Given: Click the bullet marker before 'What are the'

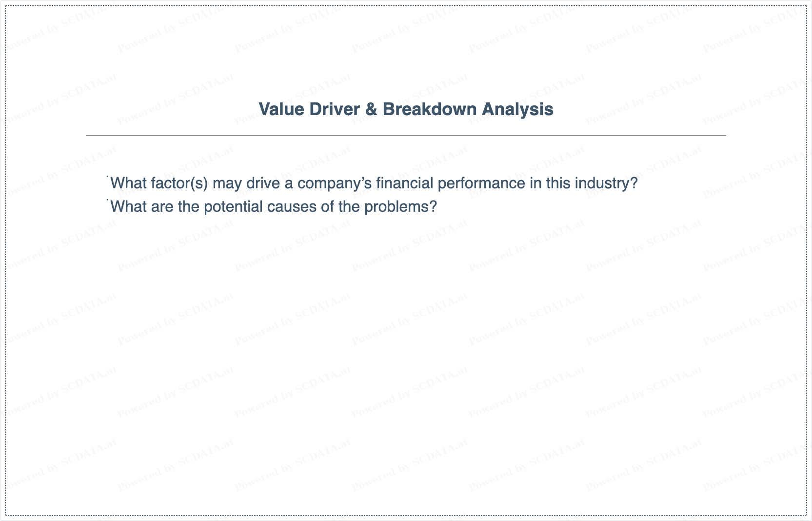Looking at the screenshot, I should (107, 200).
